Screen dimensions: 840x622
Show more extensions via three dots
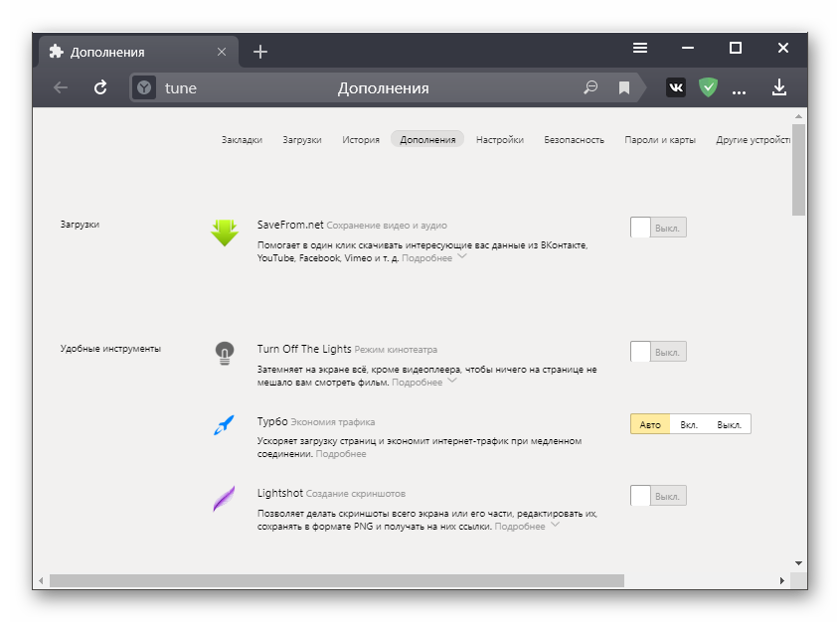pos(739,89)
